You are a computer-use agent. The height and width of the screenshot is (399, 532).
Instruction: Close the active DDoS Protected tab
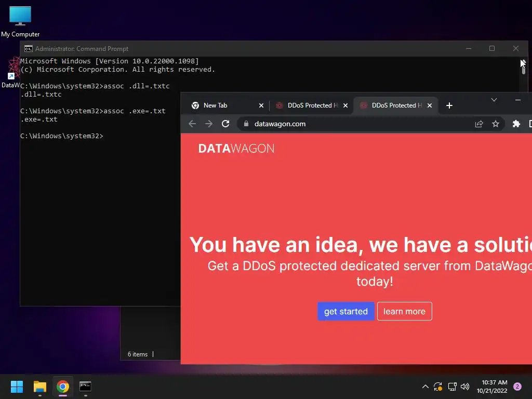(x=430, y=105)
